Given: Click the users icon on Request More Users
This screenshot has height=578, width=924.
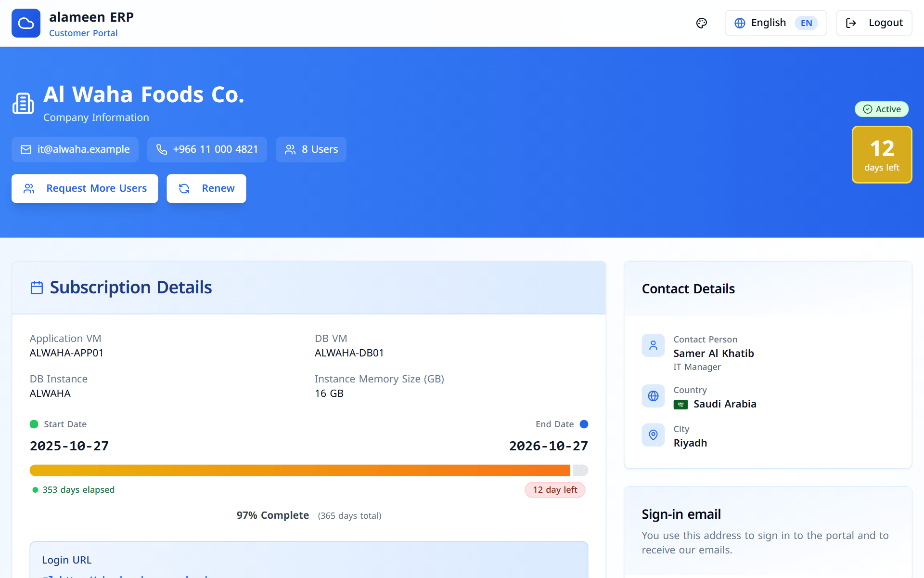Looking at the screenshot, I should pos(29,188).
